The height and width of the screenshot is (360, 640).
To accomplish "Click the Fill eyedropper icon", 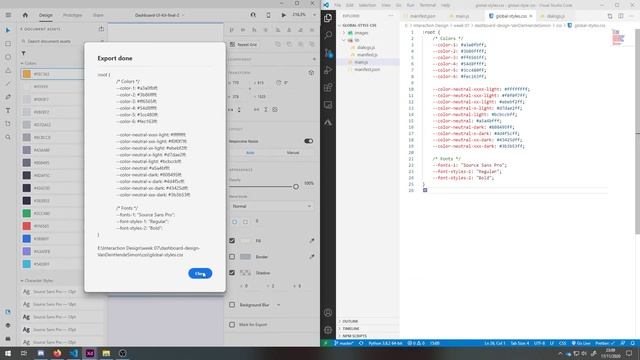I will point(311,241).
